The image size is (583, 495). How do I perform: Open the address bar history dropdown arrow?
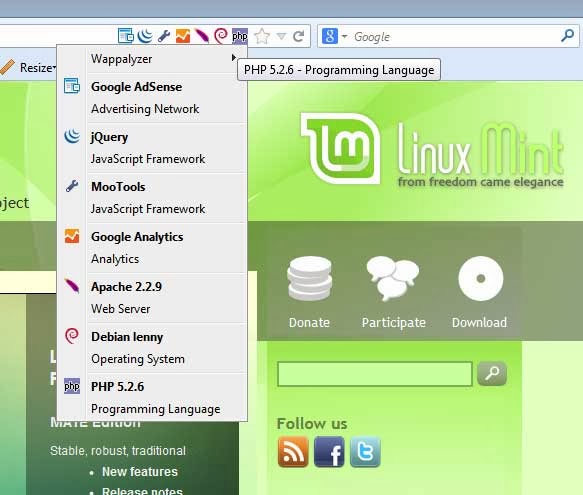[281, 36]
